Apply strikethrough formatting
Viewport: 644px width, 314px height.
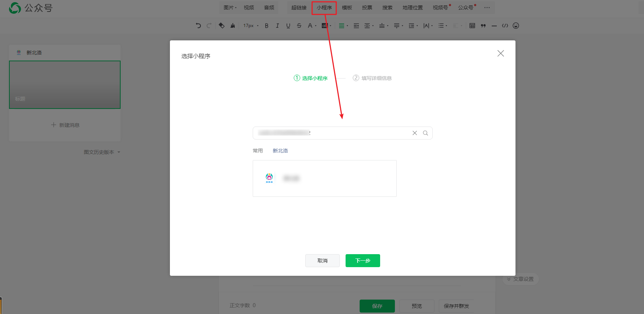[x=299, y=26]
